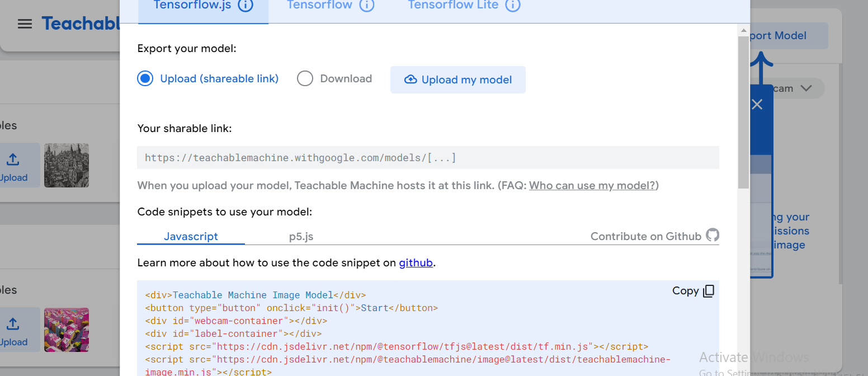Follow the blue github link about the code snippet
Image resolution: width=868 pixels, height=376 pixels.
tap(416, 263)
